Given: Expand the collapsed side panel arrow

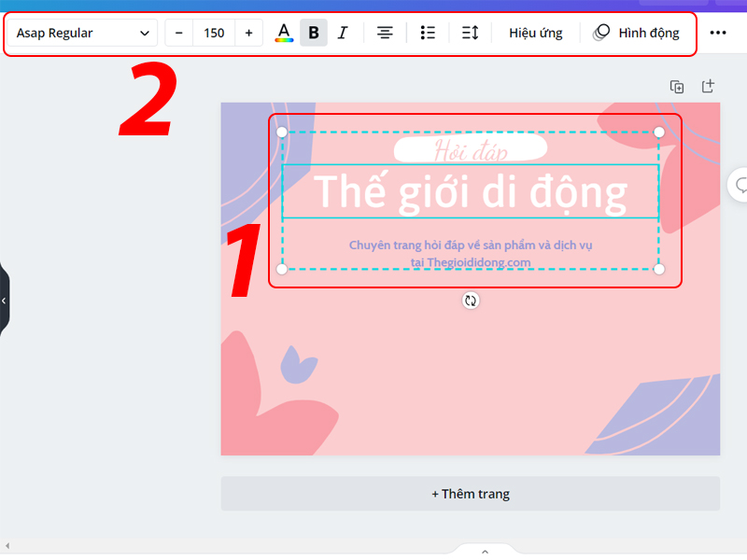Looking at the screenshot, I should point(4,301).
